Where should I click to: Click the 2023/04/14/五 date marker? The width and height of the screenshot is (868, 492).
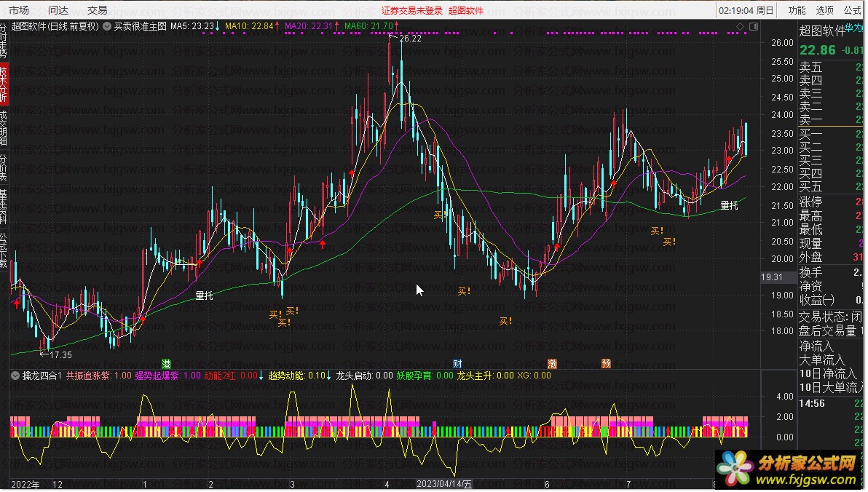coord(444,484)
